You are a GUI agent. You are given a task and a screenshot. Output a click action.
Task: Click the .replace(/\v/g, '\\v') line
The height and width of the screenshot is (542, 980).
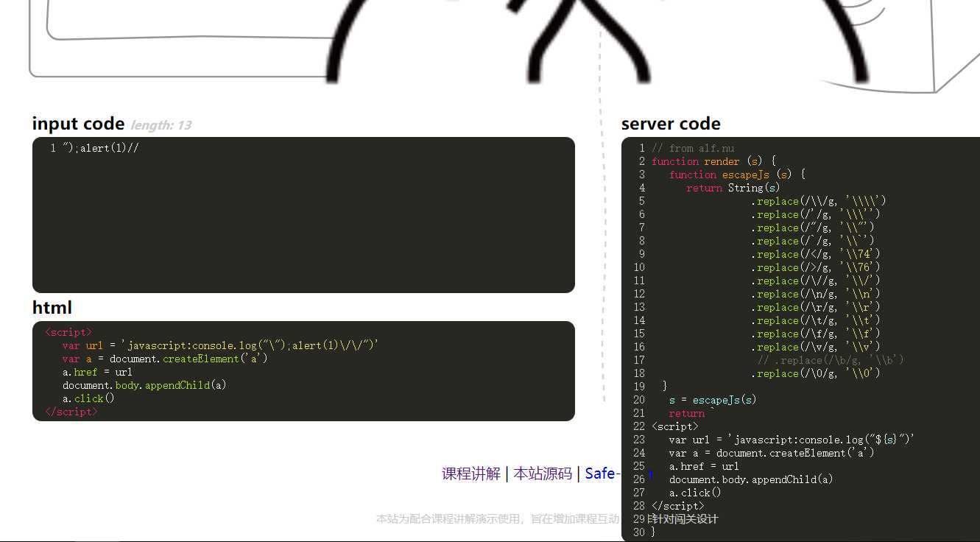pyautogui.click(x=816, y=347)
